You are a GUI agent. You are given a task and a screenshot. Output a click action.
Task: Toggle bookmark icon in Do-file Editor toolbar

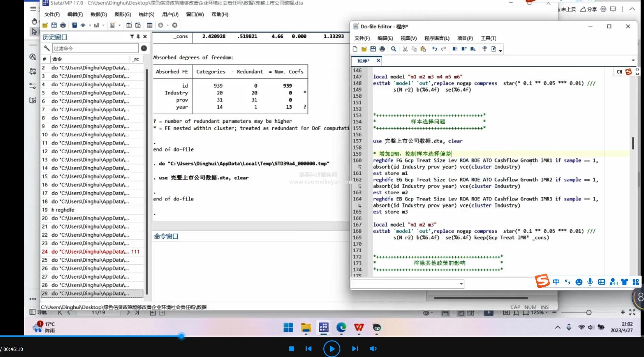click(455, 49)
